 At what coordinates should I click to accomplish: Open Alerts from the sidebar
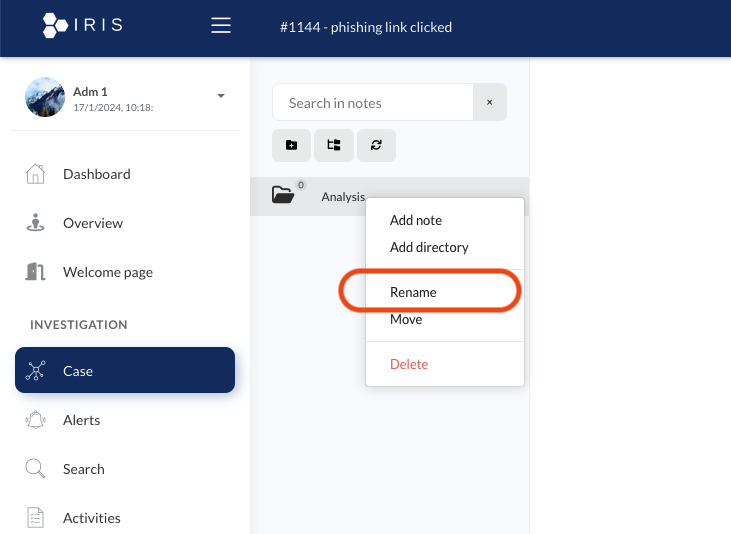pos(81,420)
